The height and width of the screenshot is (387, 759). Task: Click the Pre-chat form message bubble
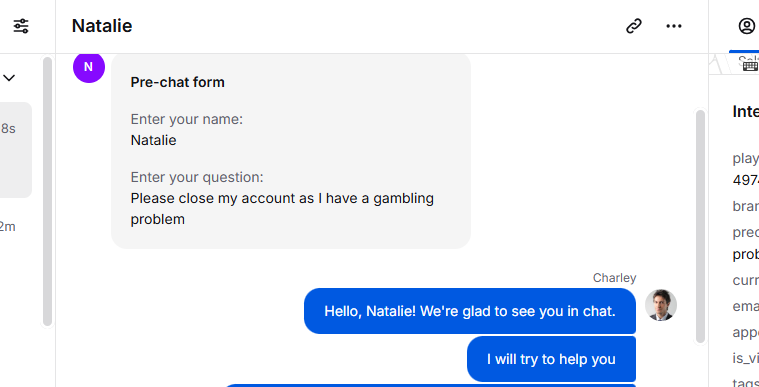point(291,151)
